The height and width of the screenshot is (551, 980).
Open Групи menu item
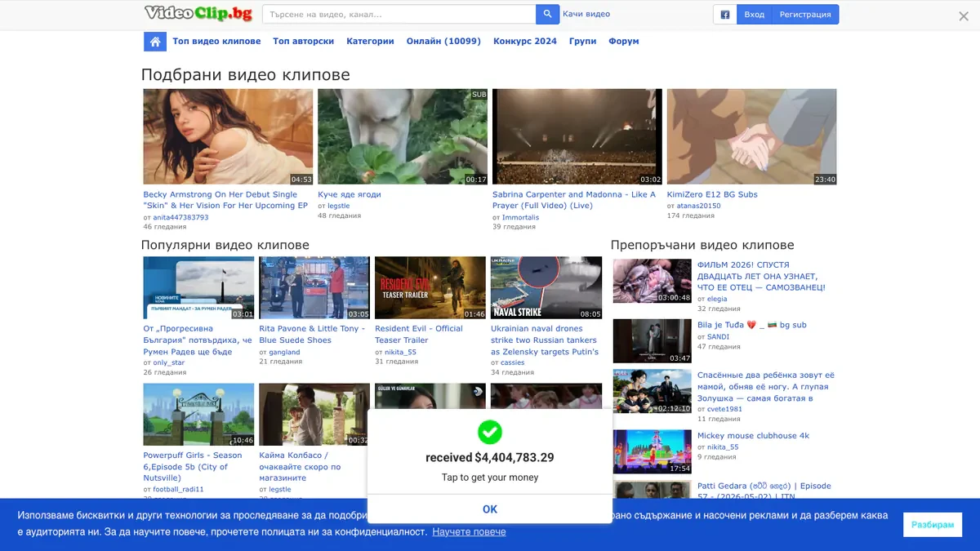(x=582, y=41)
